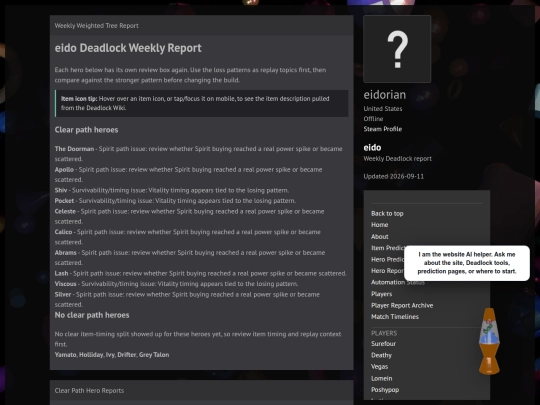Select player Poshypop in sidebar
This screenshot has height=405, width=540.
pyautogui.click(x=385, y=390)
